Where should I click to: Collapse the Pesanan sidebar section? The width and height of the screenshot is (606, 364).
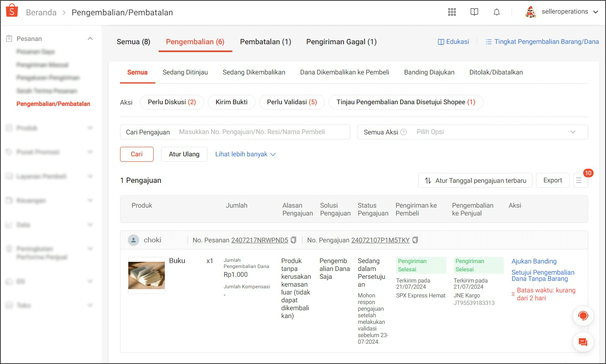[90, 38]
